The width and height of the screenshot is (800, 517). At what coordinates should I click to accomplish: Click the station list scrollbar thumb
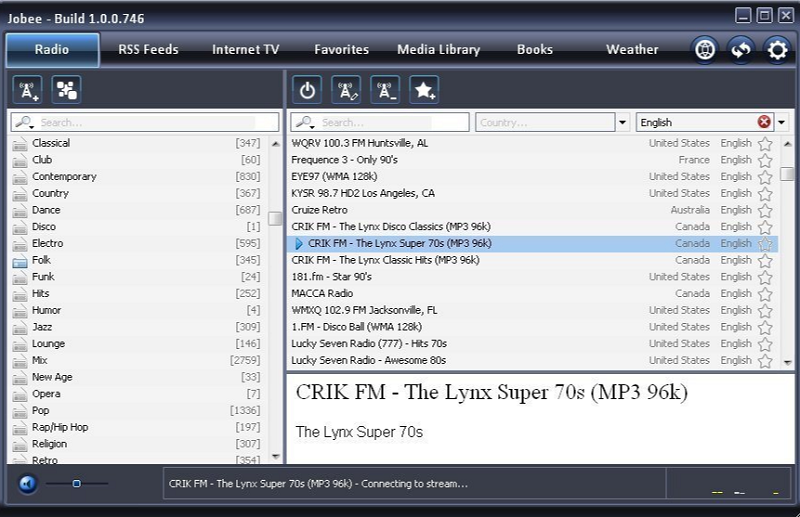(788, 174)
